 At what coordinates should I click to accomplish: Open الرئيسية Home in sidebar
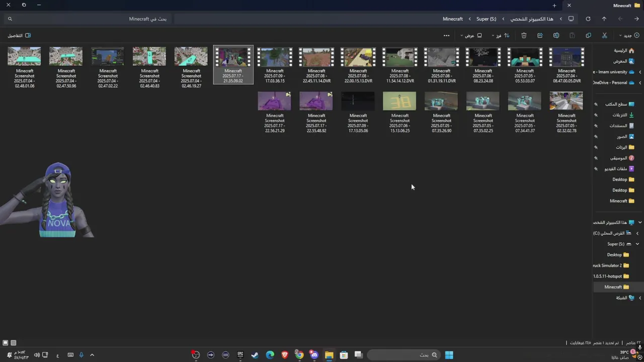click(624, 50)
